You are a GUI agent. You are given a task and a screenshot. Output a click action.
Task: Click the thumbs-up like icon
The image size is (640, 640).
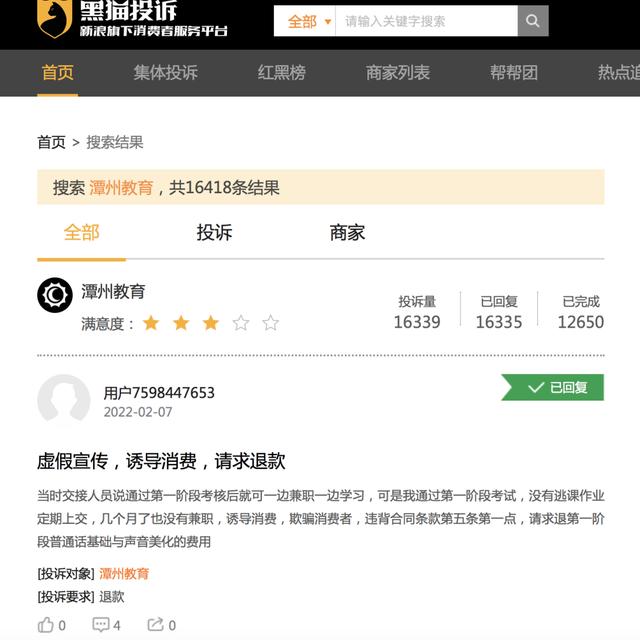click(46, 624)
